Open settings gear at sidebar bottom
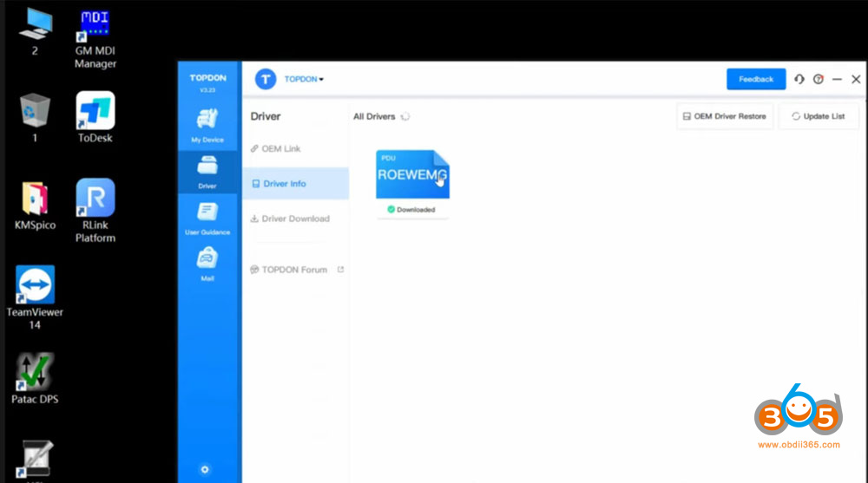Image resolution: width=868 pixels, height=483 pixels. click(205, 469)
